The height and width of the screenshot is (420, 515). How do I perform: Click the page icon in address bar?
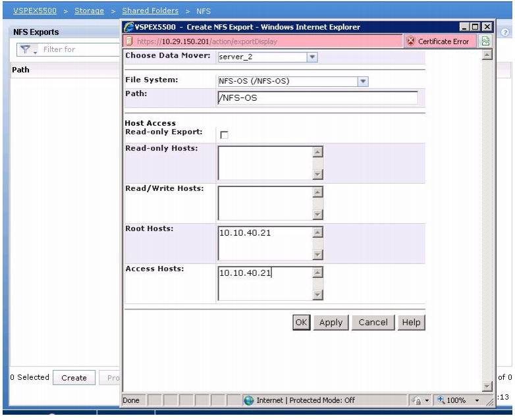(x=129, y=41)
